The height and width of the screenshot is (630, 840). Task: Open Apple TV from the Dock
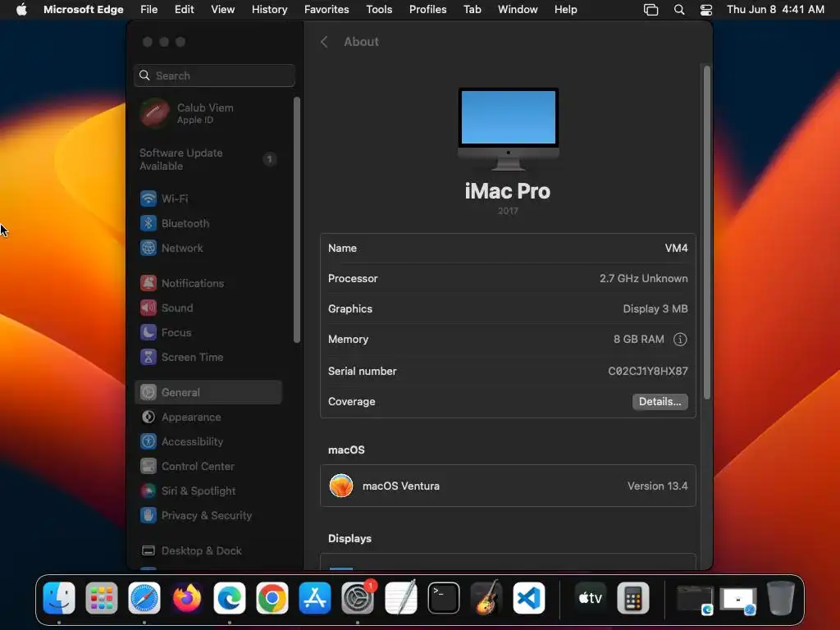591,598
